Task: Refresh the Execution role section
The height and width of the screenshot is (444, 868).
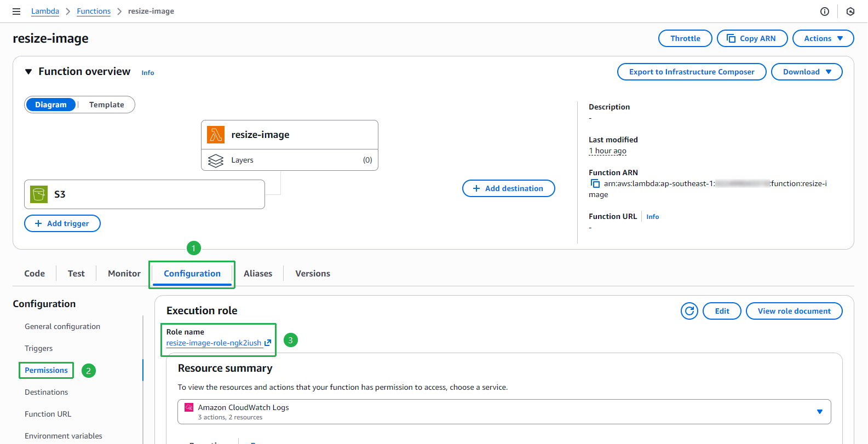Action: pos(689,311)
